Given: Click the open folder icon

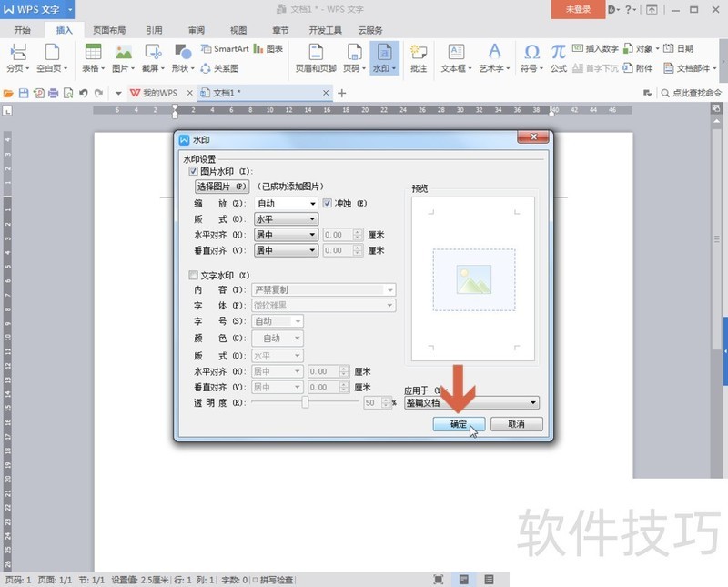Looking at the screenshot, I should click(x=8, y=94).
